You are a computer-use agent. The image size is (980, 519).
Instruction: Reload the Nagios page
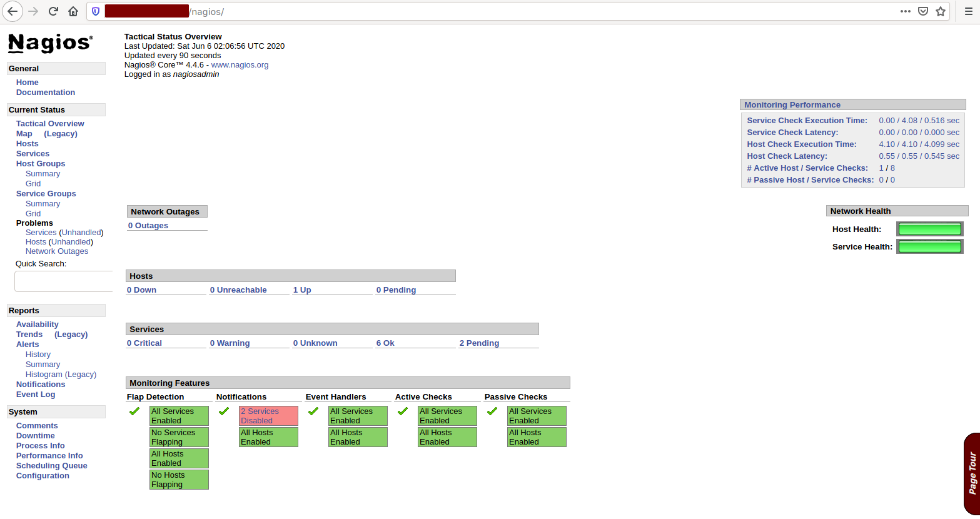(53, 11)
